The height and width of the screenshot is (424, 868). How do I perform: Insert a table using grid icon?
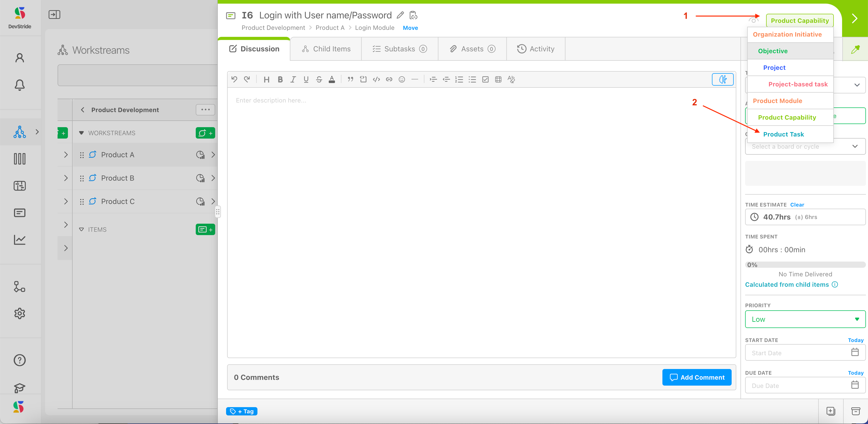pos(498,80)
